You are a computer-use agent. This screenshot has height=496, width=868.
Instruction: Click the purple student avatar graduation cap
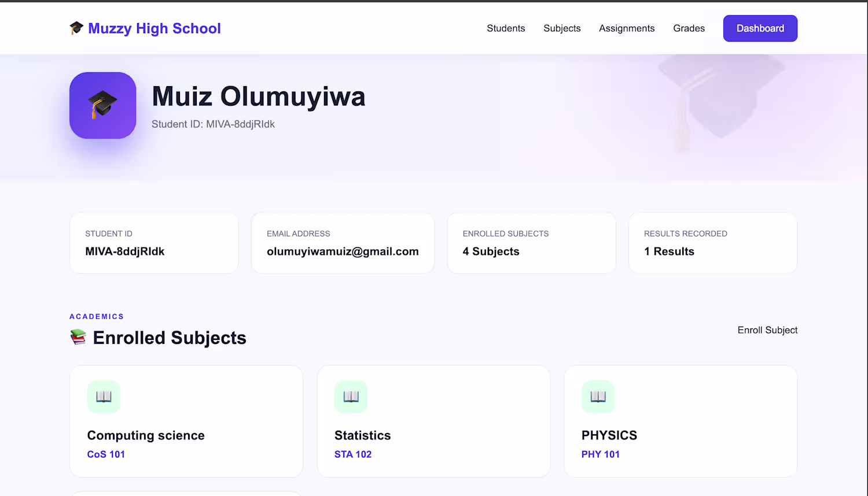103,105
